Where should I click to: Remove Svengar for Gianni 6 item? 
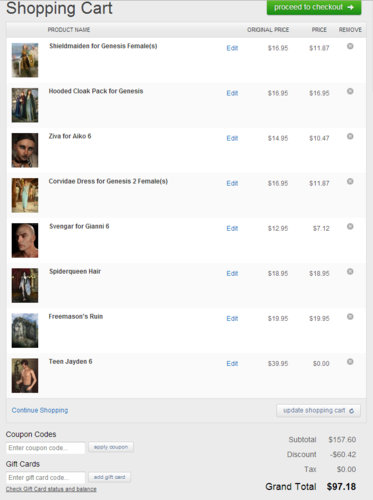point(350,226)
